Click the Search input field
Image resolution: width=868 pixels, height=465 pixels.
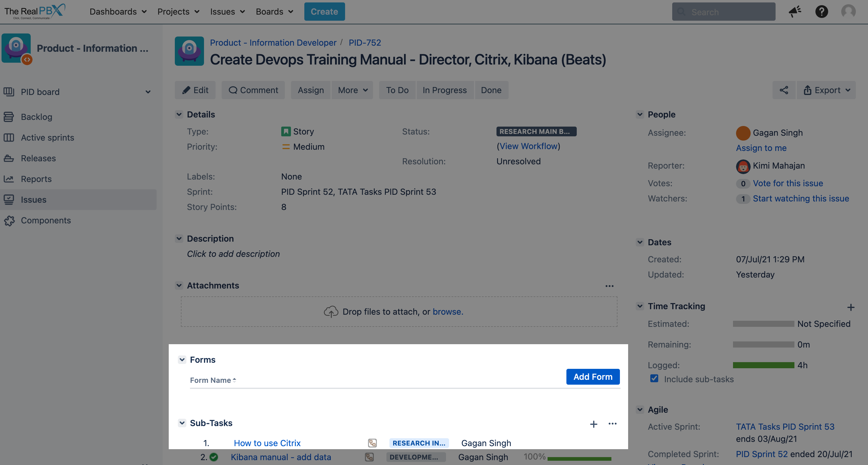click(x=724, y=12)
